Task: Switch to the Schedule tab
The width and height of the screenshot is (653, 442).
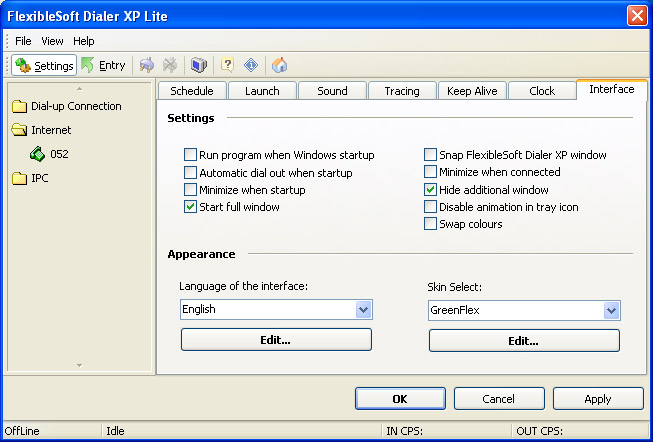Action: point(192,91)
